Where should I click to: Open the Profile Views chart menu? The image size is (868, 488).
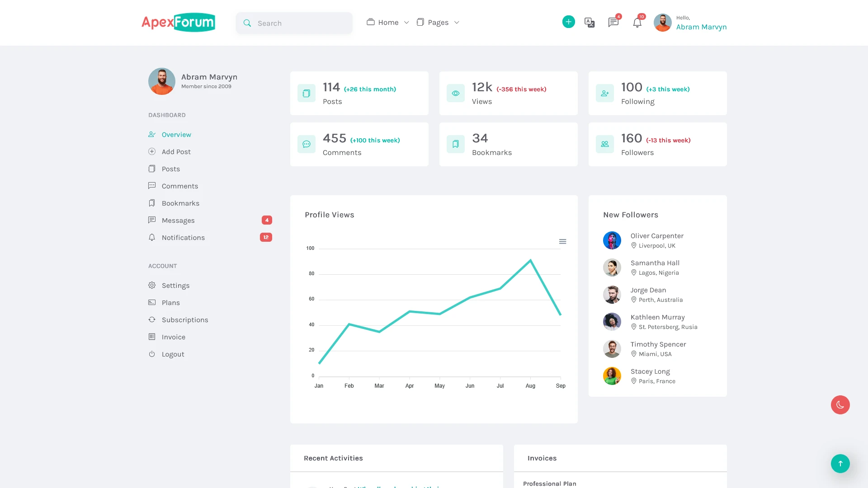point(562,241)
